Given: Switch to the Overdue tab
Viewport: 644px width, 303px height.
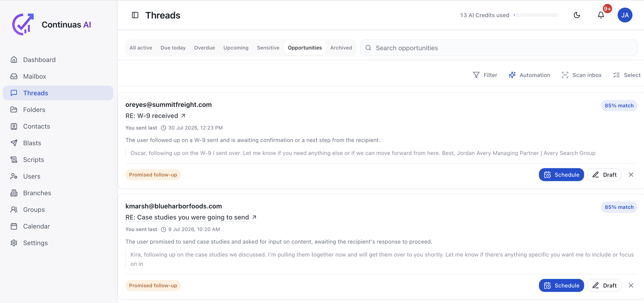Looking at the screenshot, I should pos(205,48).
